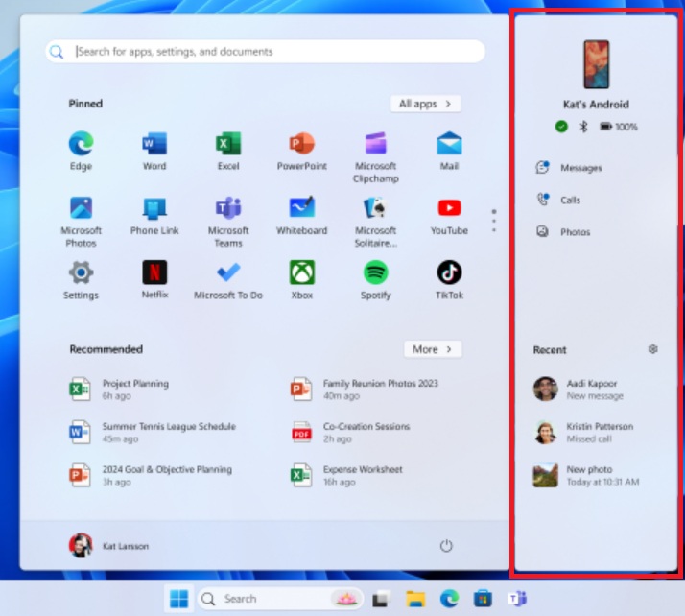Viewport: 685px width, 616px height.
Task: Open Messages in the phone panel
Action: coord(569,167)
